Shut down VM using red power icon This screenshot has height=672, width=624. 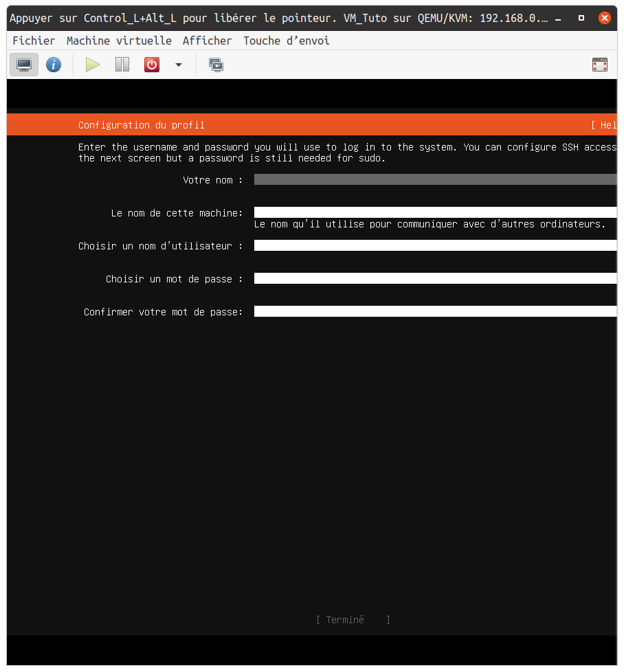(151, 65)
